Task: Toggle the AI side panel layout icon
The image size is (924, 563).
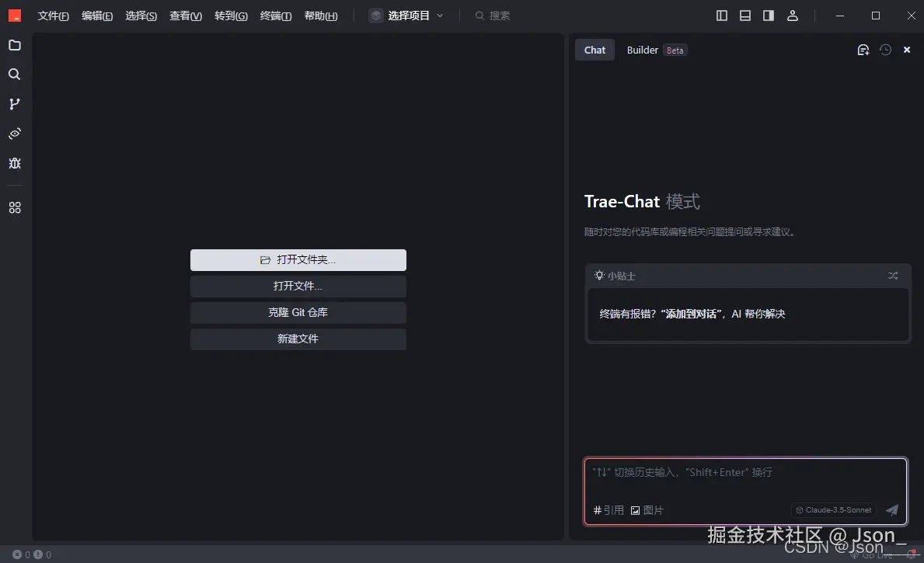Action: 769,16
